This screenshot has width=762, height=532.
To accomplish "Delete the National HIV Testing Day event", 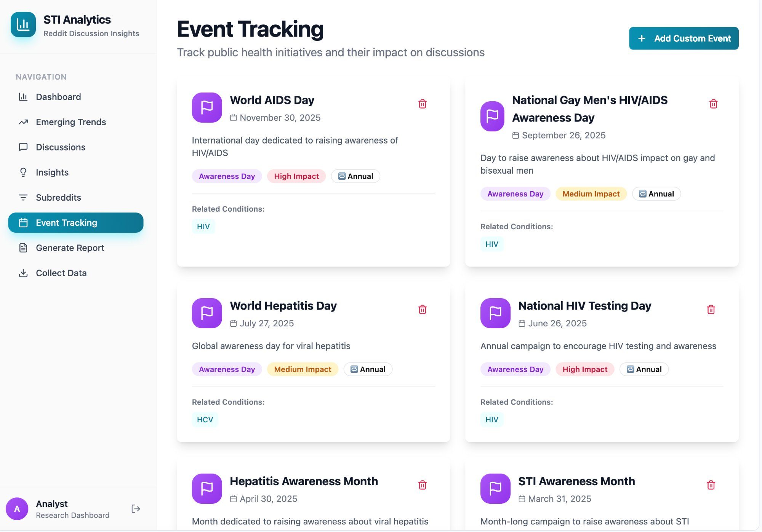I will tap(711, 309).
